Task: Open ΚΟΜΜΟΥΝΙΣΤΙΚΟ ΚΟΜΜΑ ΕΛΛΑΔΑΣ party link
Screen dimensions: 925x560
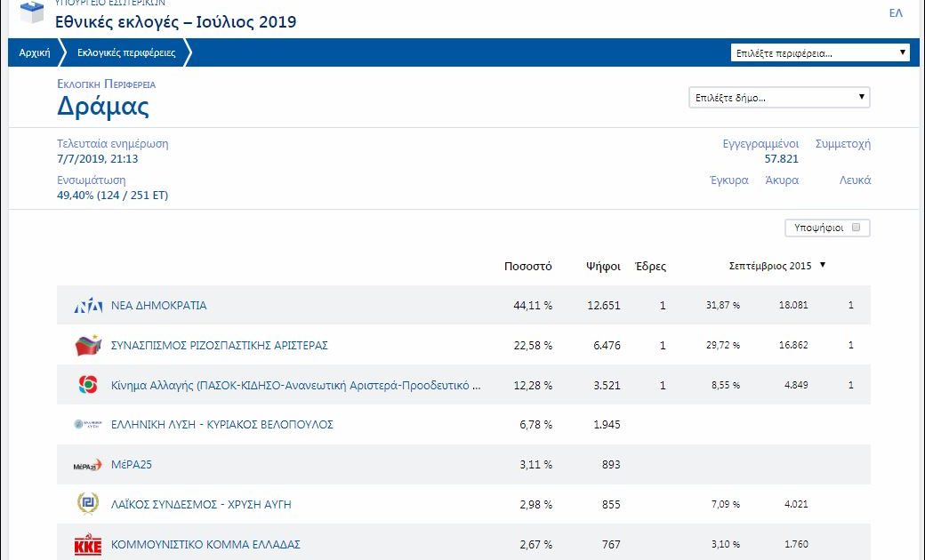Action: (205, 544)
